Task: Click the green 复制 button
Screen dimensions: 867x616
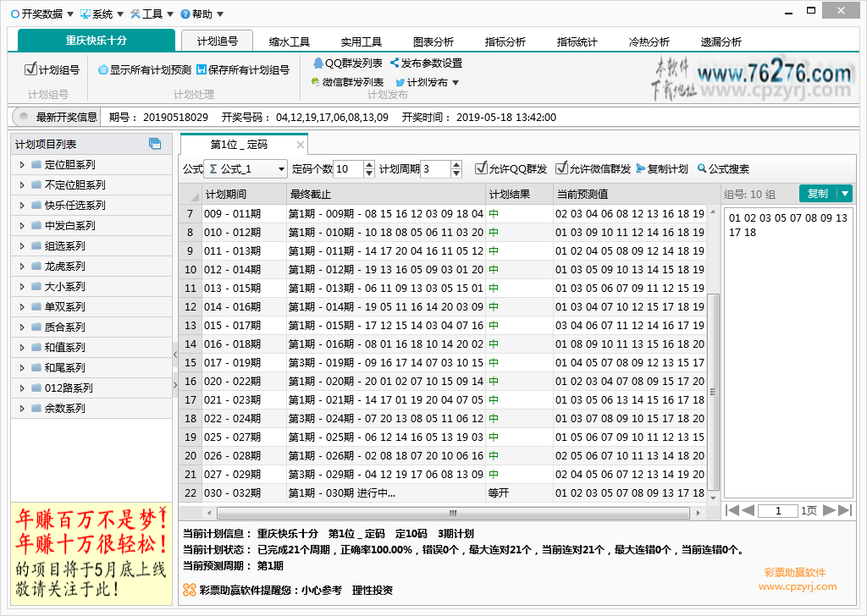Action: click(x=819, y=194)
